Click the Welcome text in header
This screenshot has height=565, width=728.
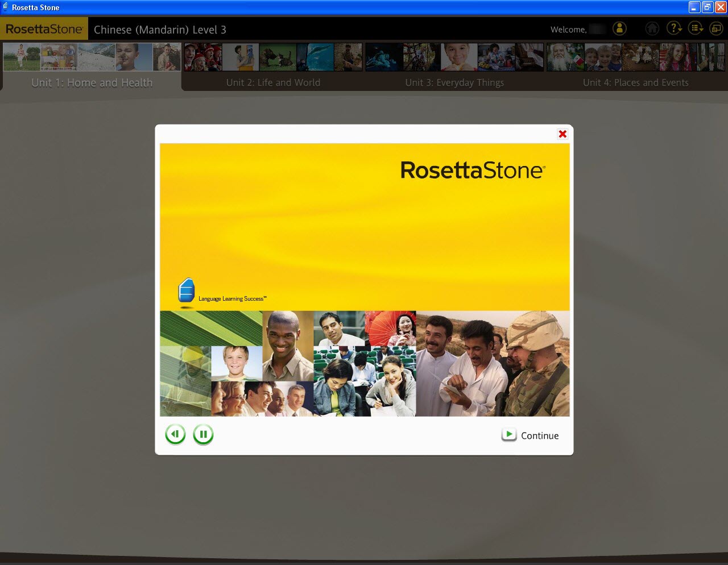point(568,30)
